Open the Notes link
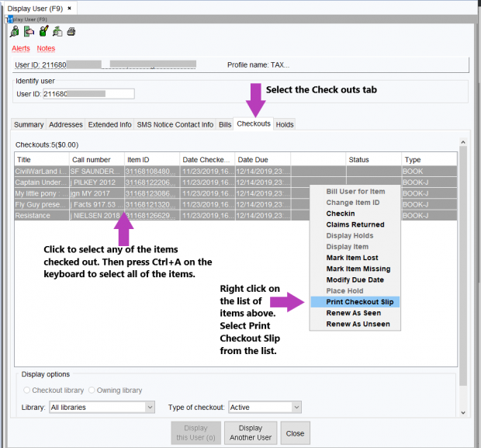The width and height of the screenshot is (481, 448). pos(46,48)
